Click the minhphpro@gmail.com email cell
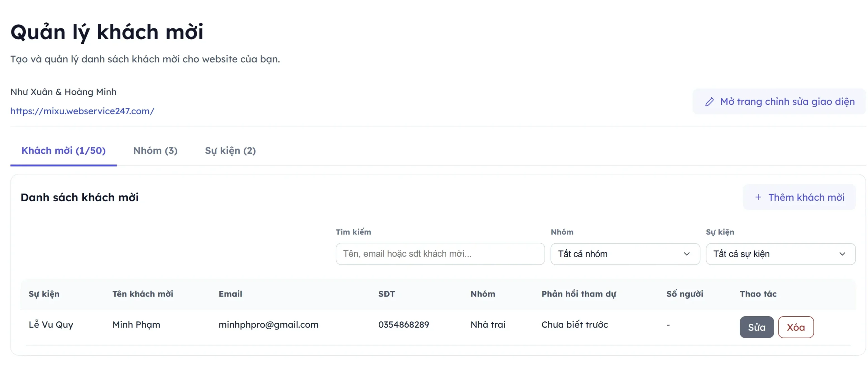868x383 pixels. click(268, 325)
